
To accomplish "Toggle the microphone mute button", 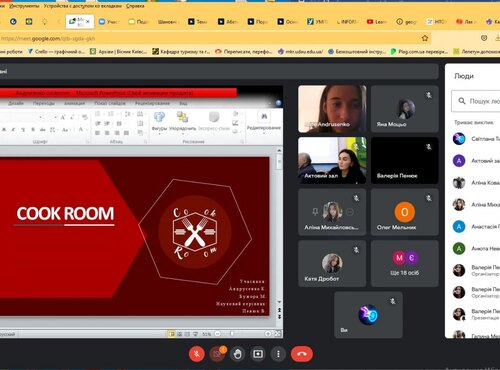I will pyautogui.click(x=197, y=354).
